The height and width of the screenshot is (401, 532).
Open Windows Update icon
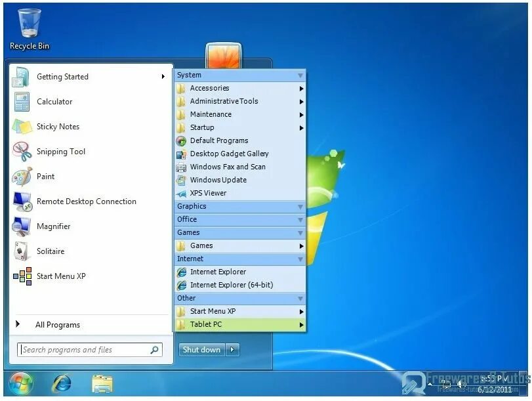coord(182,180)
